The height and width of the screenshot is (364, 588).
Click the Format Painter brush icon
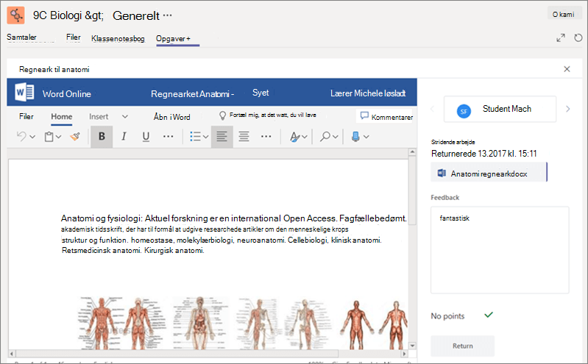(x=75, y=137)
